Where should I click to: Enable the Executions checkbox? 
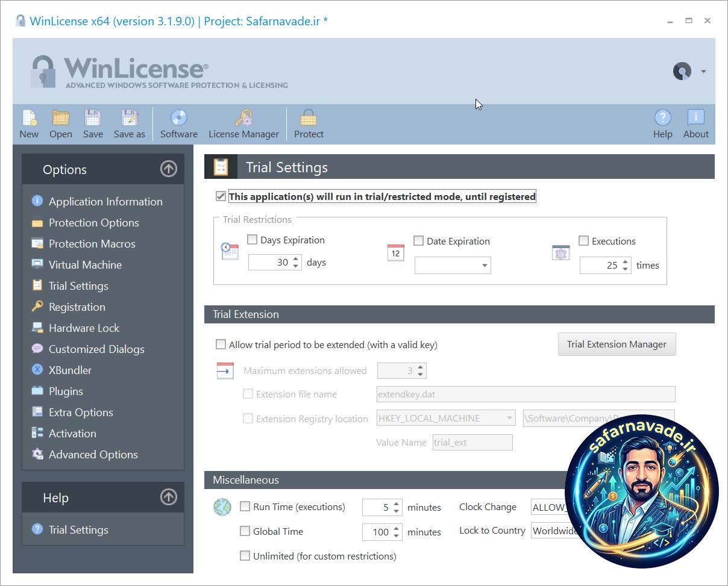pos(583,241)
